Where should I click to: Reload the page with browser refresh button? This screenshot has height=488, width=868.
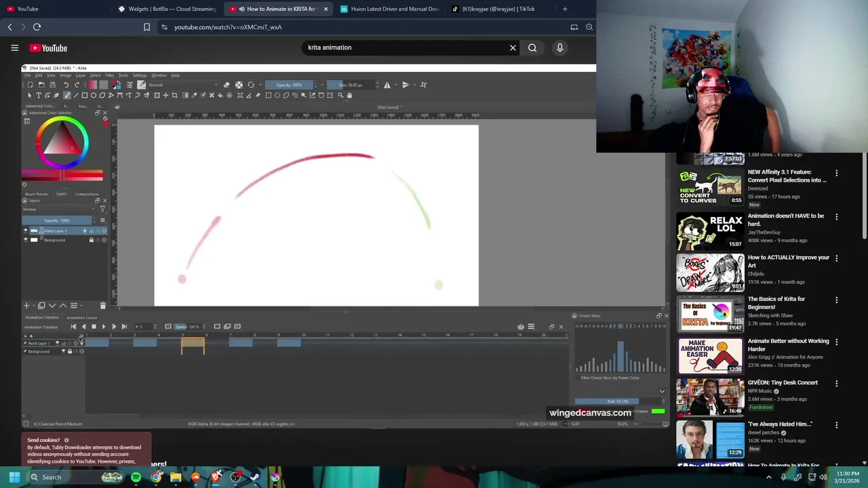[x=37, y=27]
